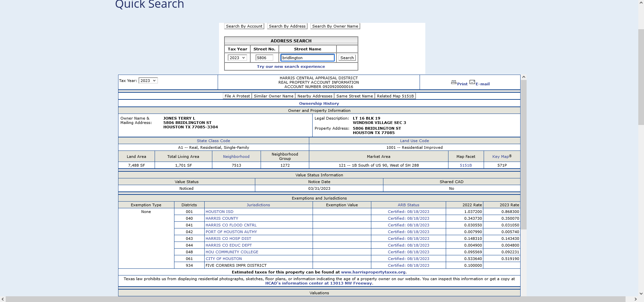
Task: Switch to Search By Account tab
Action: click(244, 26)
